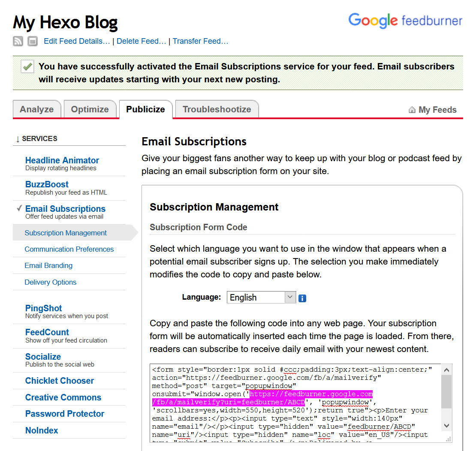476x451 pixels.
Task: Select Email Subscriptions in the sidebar
Action: click(x=65, y=209)
